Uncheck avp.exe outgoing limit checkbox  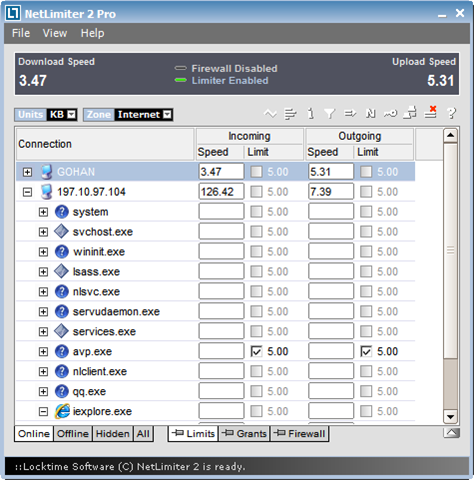(x=366, y=351)
